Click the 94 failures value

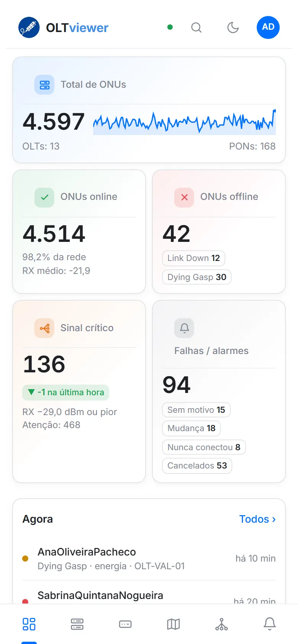(x=177, y=385)
